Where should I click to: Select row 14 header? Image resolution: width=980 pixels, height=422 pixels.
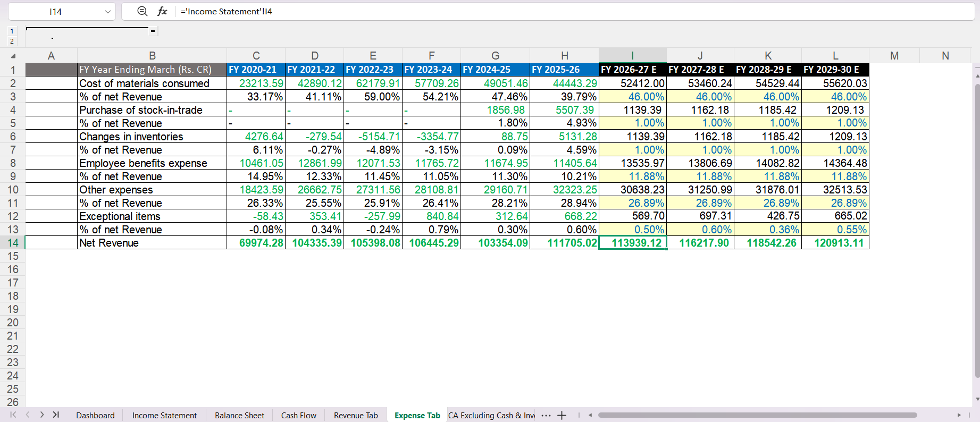point(13,243)
